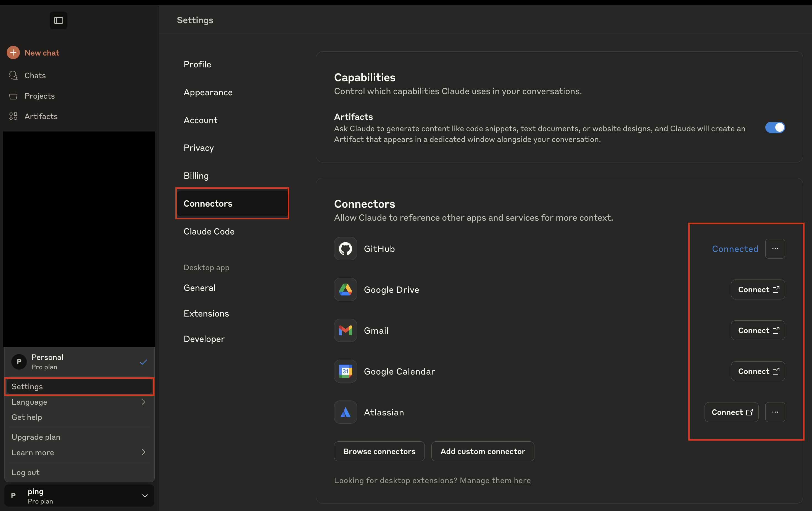Click the Atlassian connector logo

[x=345, y=412]
